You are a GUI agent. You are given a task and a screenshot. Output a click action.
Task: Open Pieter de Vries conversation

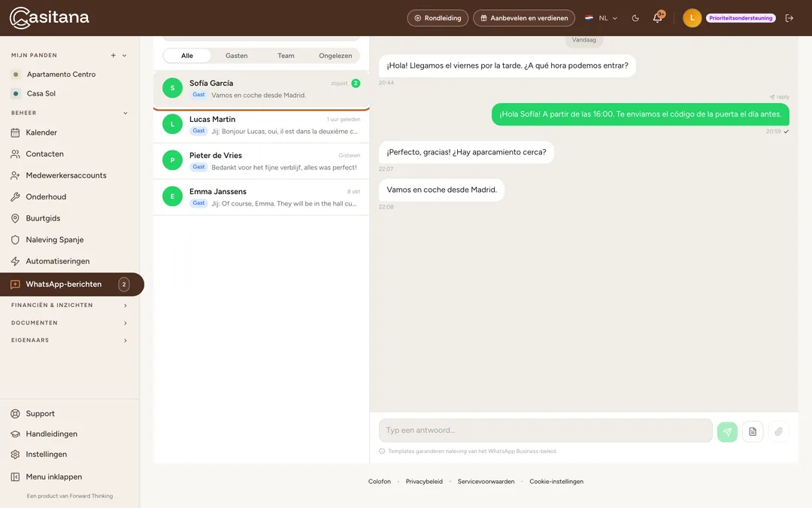[261, 161]
